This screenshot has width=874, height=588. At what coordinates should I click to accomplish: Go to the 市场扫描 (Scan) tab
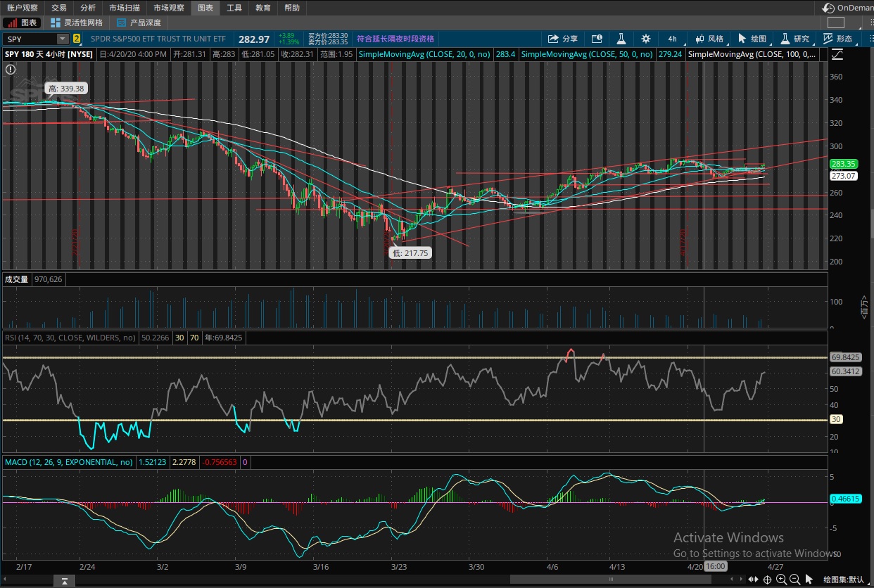[124, 8]
